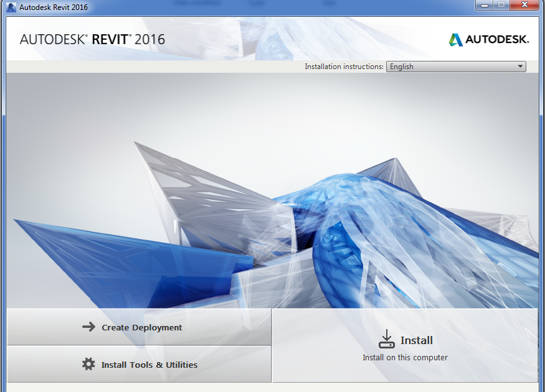
Task: Minimize the Autodesk Revit 2016 window
Action: click(x=485, y=5)
